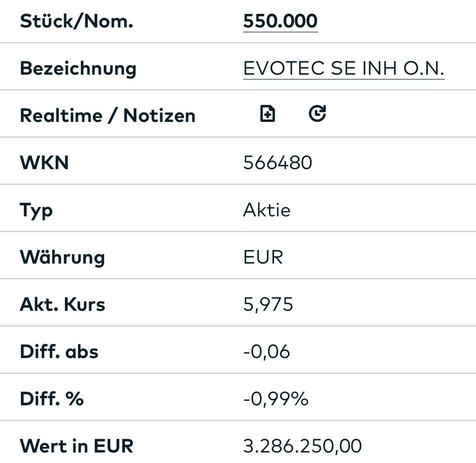Click the realtime quote refresh icon
This screenshot has width=476, height=463.
(317, 113)
